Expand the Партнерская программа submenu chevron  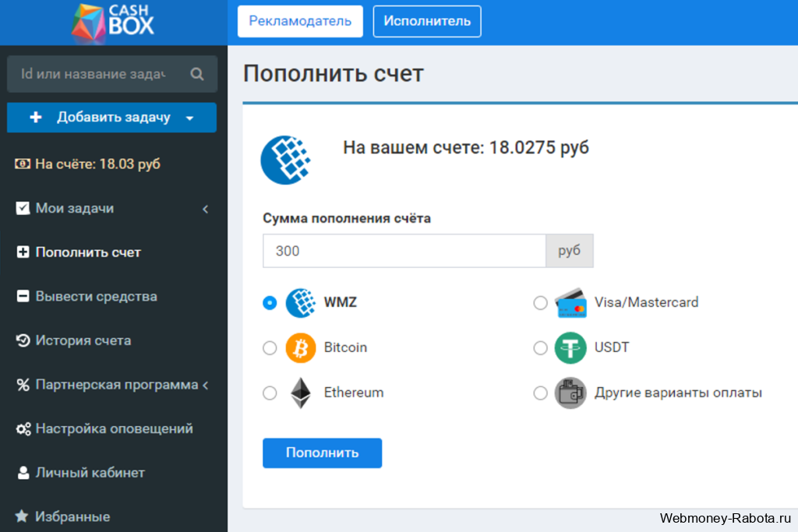pos(205,385)
